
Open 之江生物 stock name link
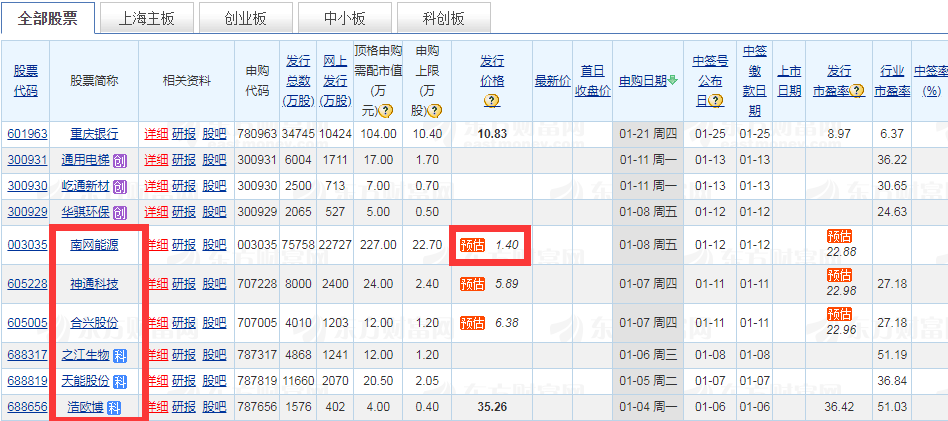coord(86,355)
